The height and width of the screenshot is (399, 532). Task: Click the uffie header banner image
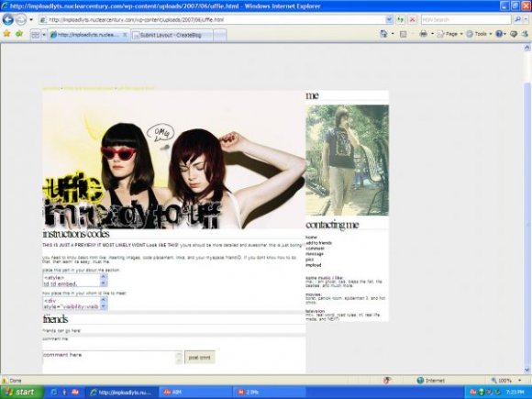pos(173,160)
